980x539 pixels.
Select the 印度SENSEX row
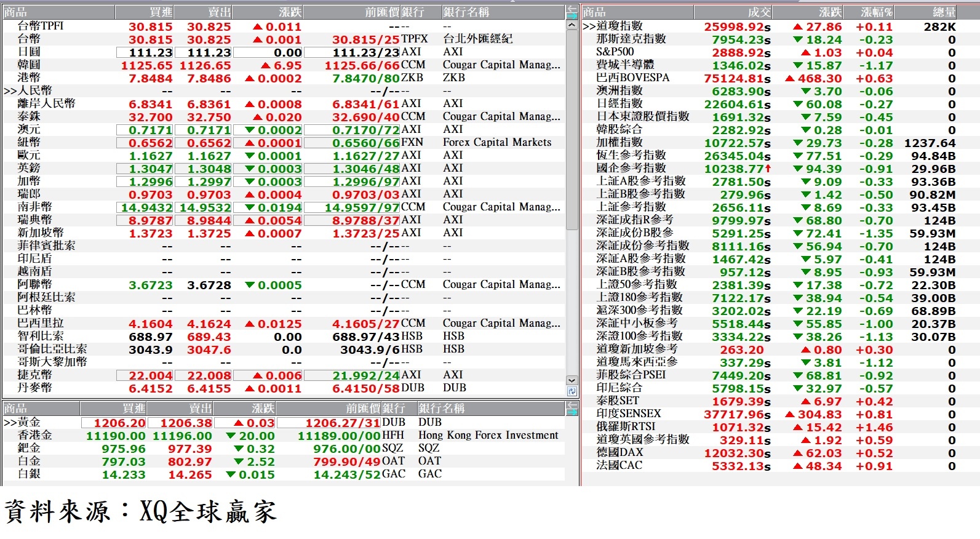(781, 413)
